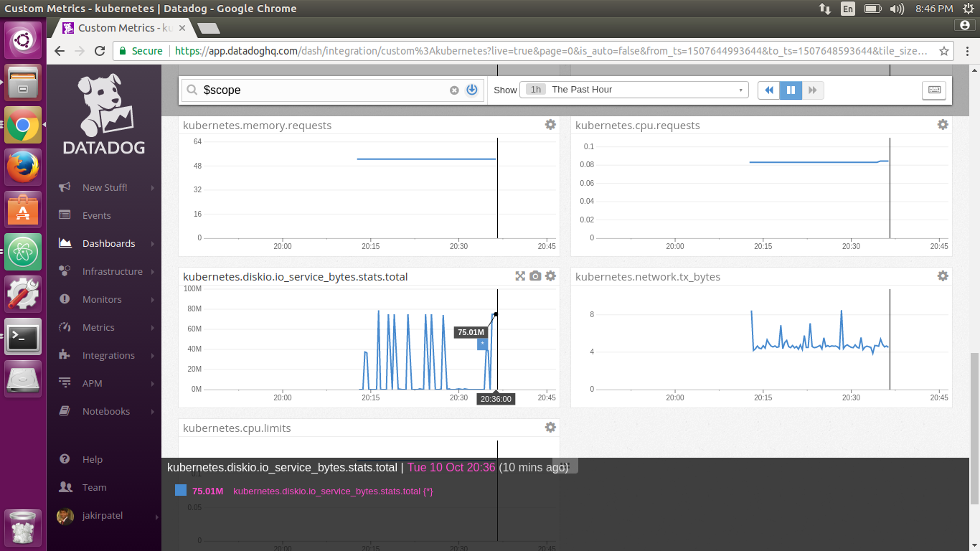Go back in Chrome

click(x=60, y=51)
